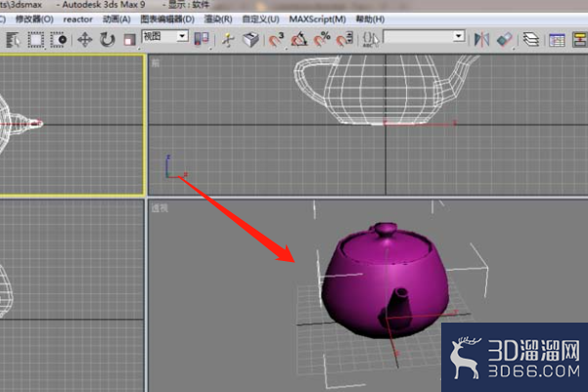The image size is (588, 392).
Task: Toggle the Angle Snap icon
Action: click(299, 39)
